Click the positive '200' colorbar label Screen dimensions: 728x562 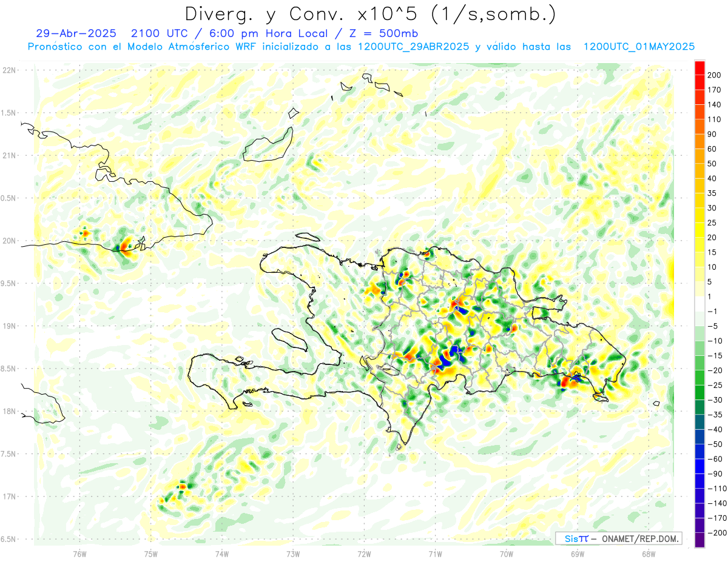[x=714, y=75]
